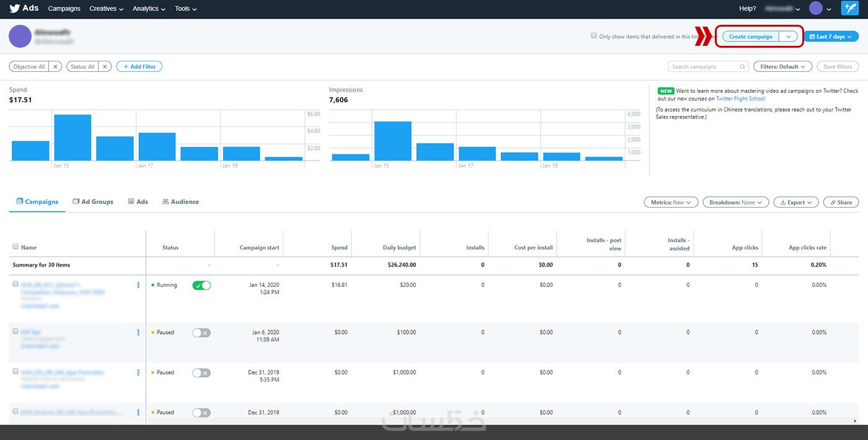Remove the Objective: All filter
Viewport: 868px width, 440px height.
[x=55, y=66]
